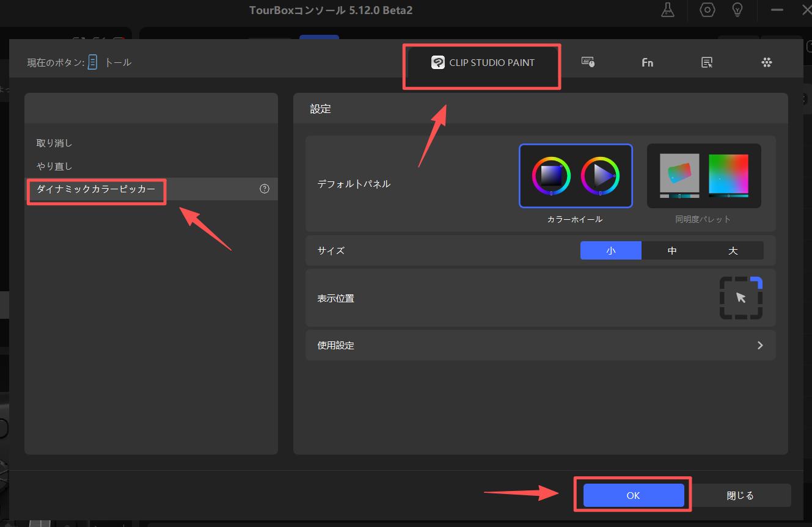Image resolution: width=812 pixels, height=527 pixels.
Task: Open the Fn function tab
Action: coord(647,62)
